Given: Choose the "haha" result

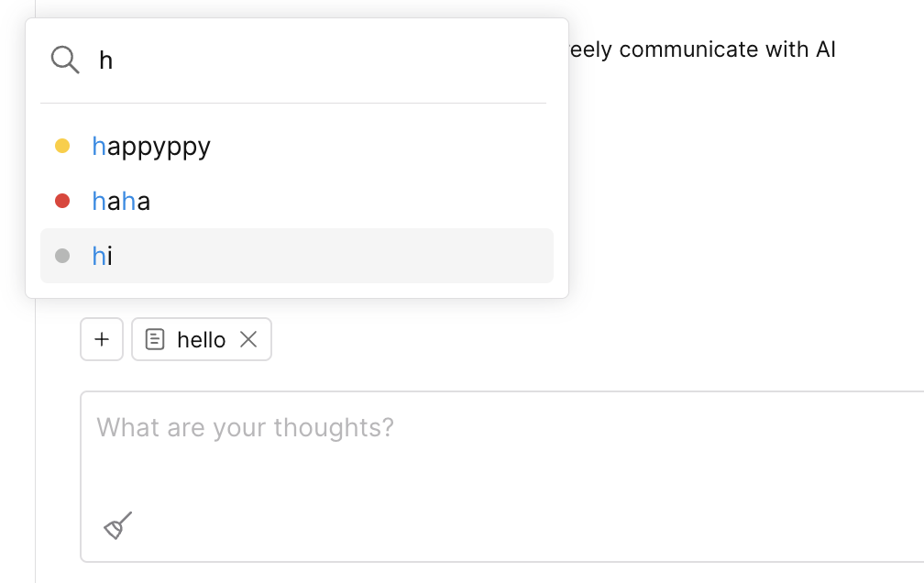Looking at the screenshot, I should [121, 202].
